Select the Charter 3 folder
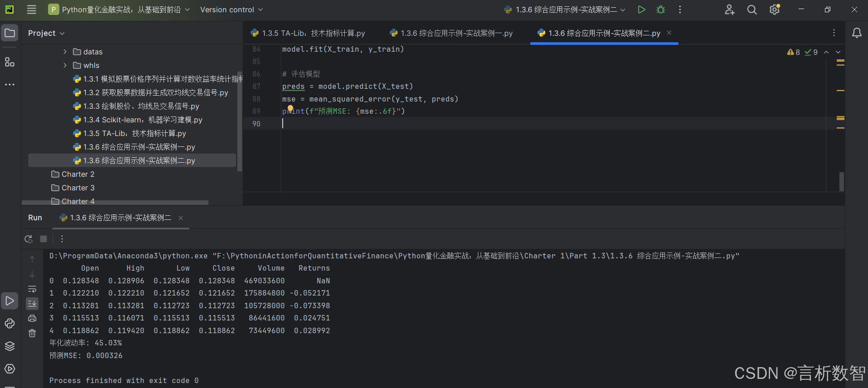The width and height of the screenshot is (868, 388). [x=73, y=188]
